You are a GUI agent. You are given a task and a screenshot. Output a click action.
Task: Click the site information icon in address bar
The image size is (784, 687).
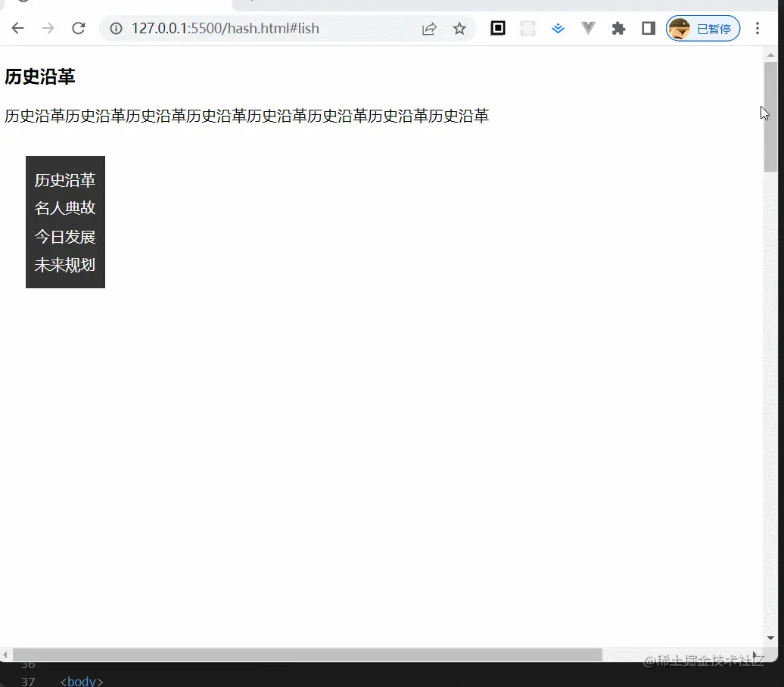coord(115,28)
